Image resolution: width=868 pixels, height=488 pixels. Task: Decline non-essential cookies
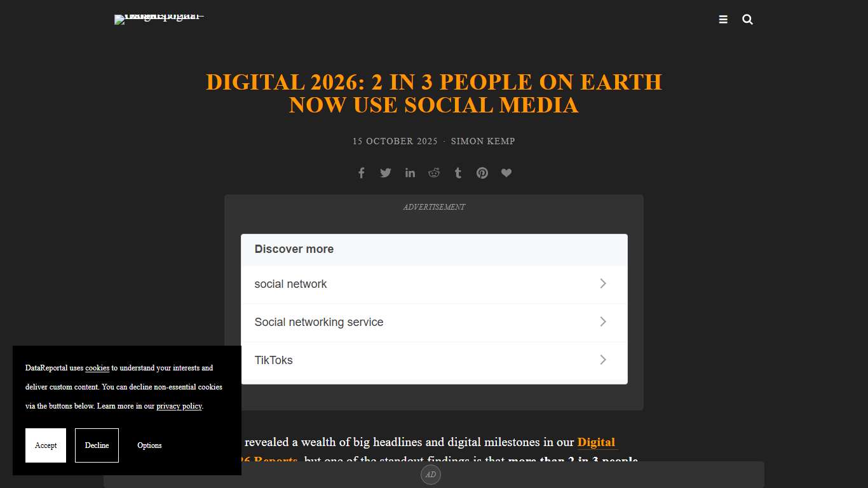[97, 445]
